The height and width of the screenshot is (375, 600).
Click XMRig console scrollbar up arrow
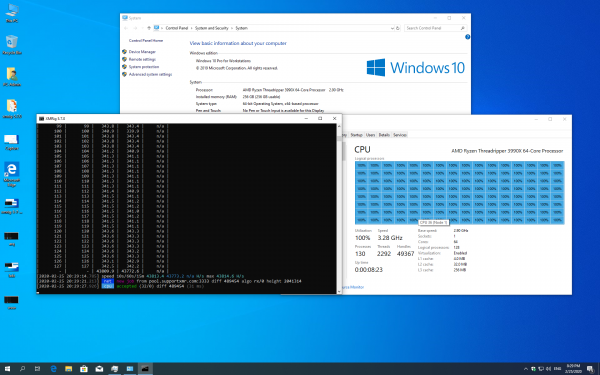pos(339,126)
